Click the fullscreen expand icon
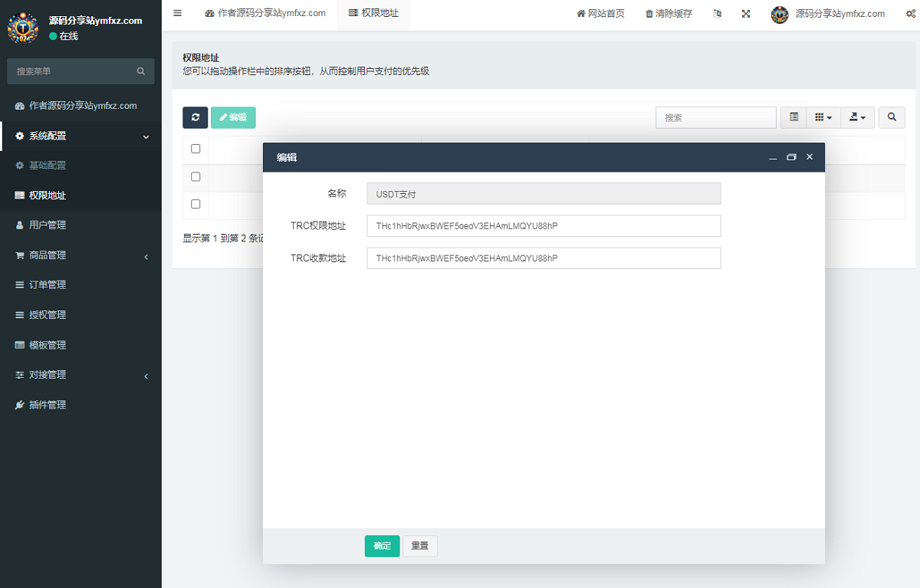The image size is (920, 588). (x=746, y=14)
